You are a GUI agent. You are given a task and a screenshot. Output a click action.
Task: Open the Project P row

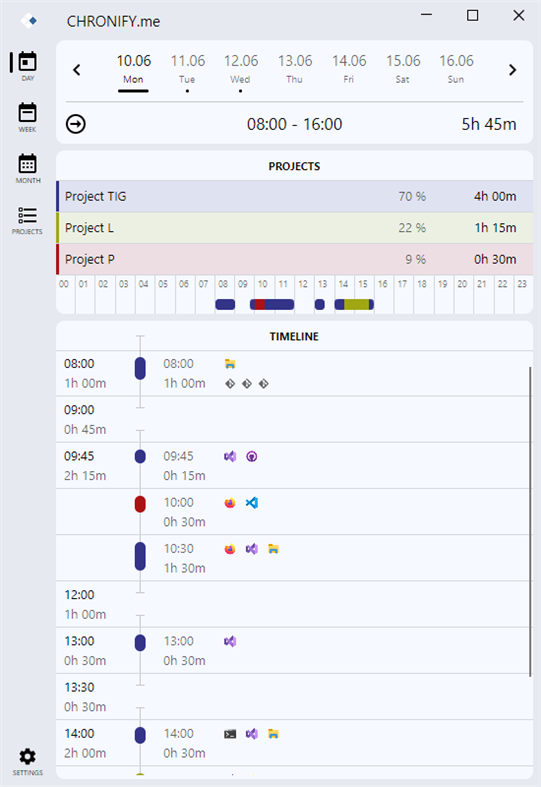[295, 259]
